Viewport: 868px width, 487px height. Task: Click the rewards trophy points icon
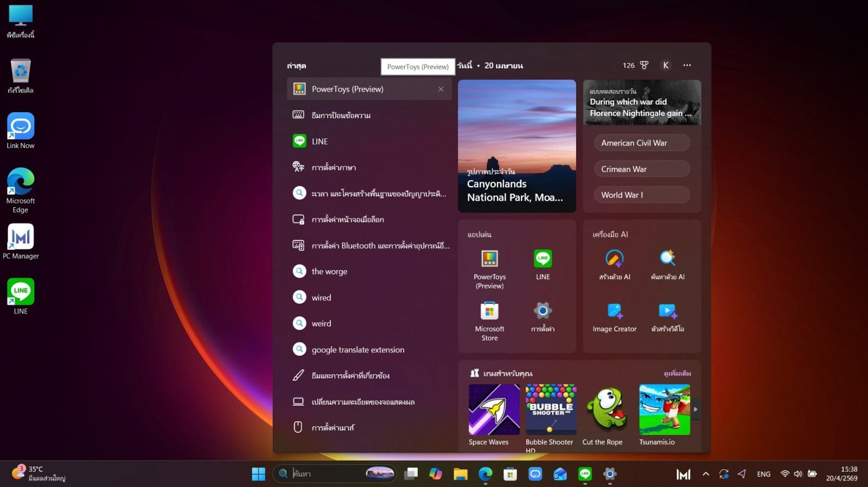click(644, 65)
